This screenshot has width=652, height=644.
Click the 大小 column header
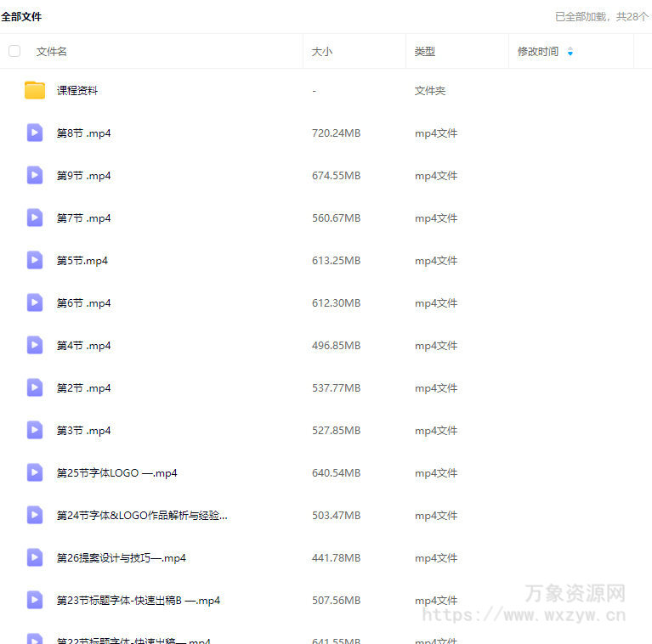pos(322,52)
